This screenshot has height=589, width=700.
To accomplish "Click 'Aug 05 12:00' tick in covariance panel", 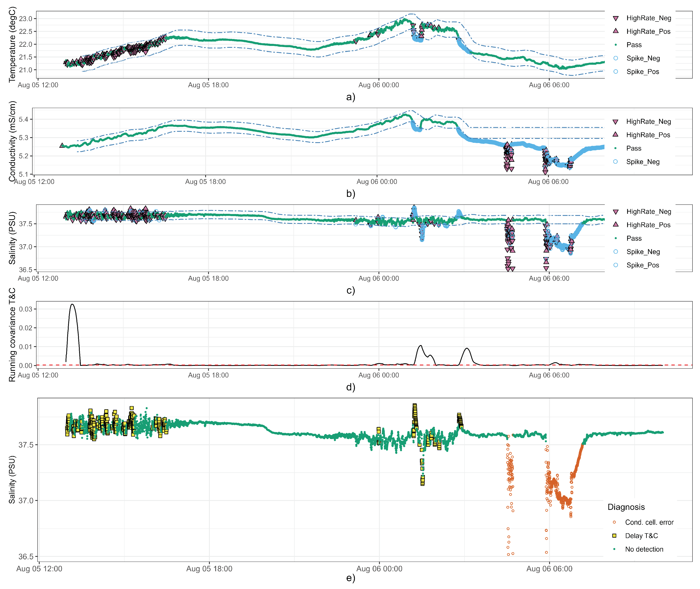I will tap(38, 375).
